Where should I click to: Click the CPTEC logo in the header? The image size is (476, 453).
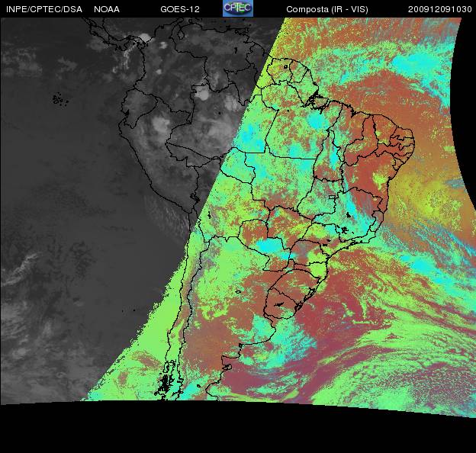point(238,8)
